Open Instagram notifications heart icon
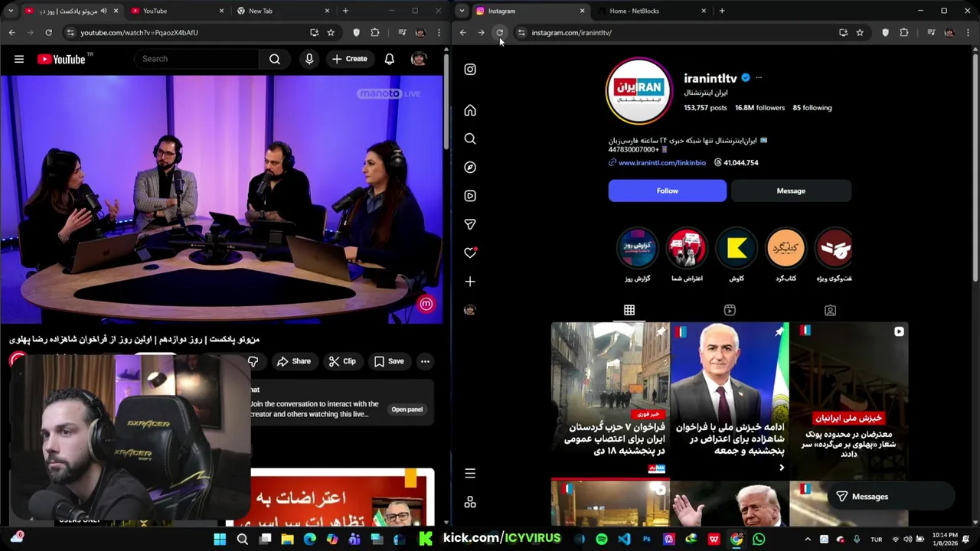Image resolution: width=980 pixels, height=551 pixels. [x=470, y=253]
